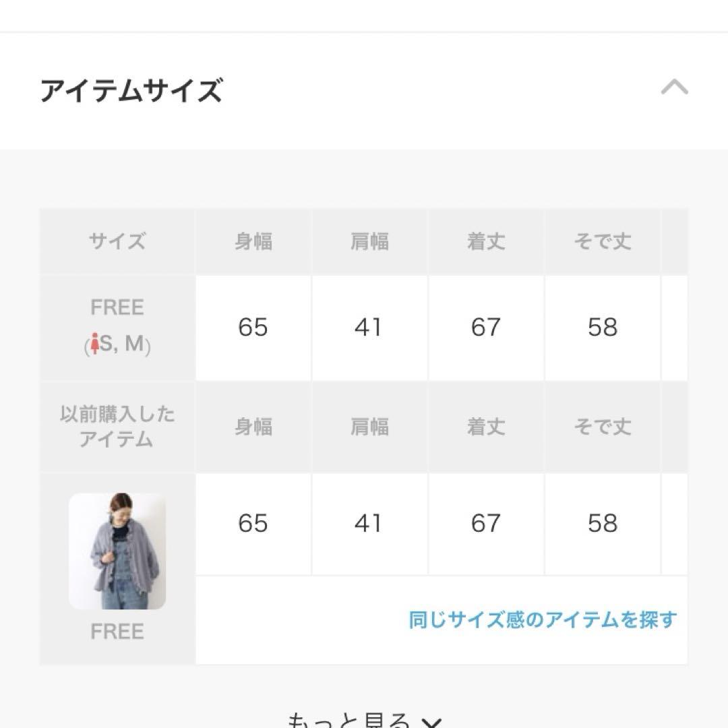
Task: Select the アイテムサイズ heading
Action: (131, 90)
